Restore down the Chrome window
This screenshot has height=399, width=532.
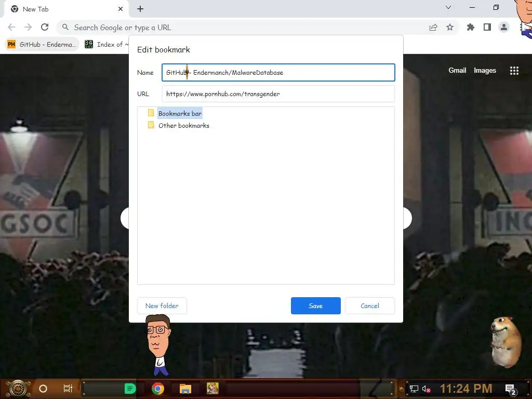click(496, 7)
